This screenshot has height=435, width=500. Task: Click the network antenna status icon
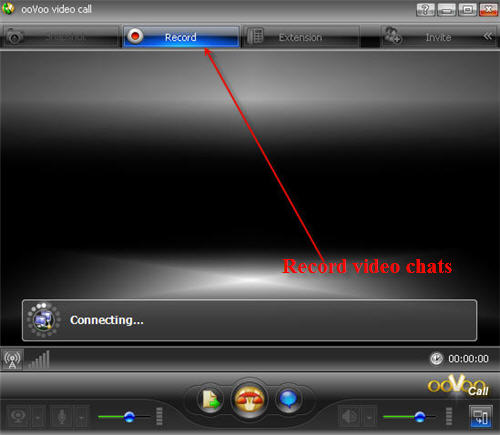tap(12, 360)
